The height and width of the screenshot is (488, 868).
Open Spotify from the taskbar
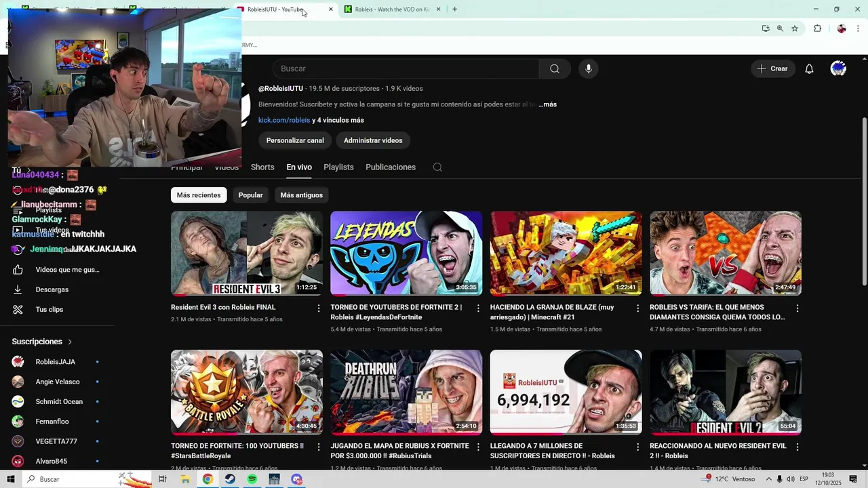point(252,479)
